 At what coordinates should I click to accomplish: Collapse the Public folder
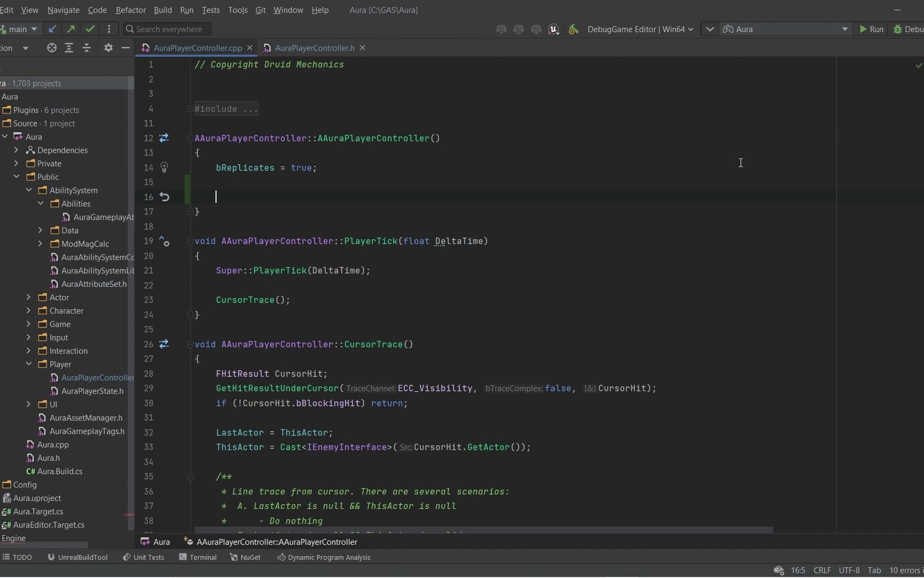[x=16, y=177]
